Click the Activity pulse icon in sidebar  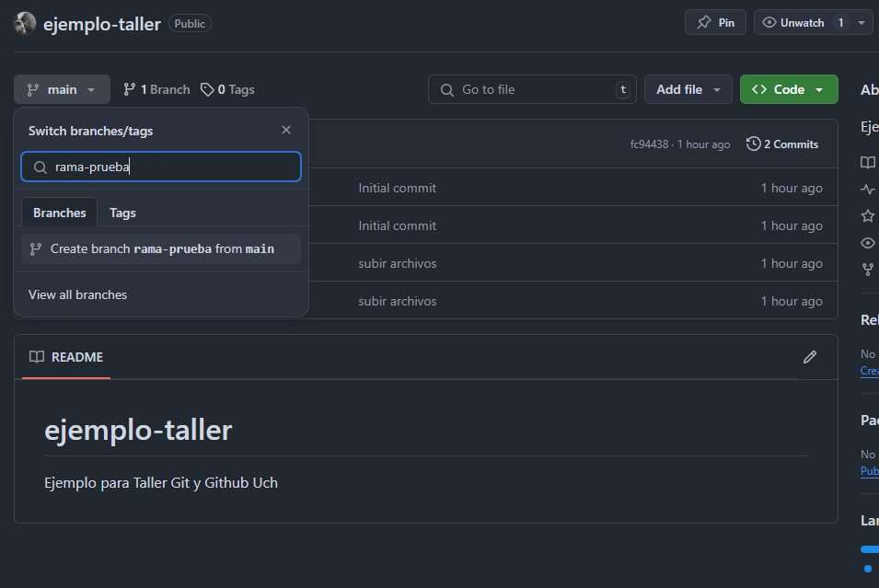(868, 189)
